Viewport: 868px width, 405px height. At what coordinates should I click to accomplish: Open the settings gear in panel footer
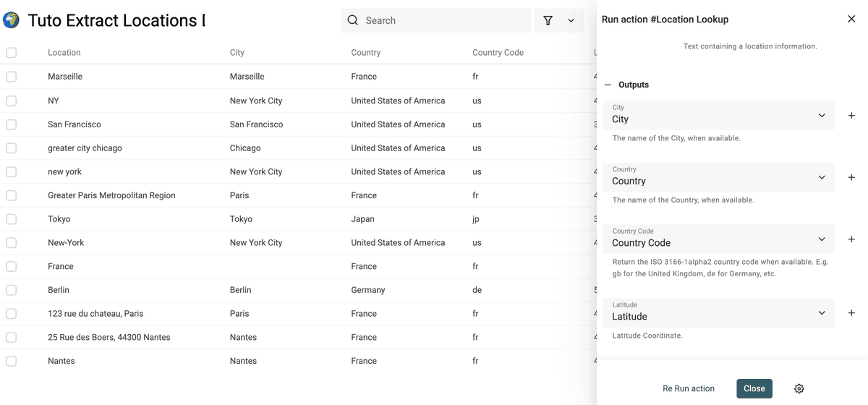point(799,388)
